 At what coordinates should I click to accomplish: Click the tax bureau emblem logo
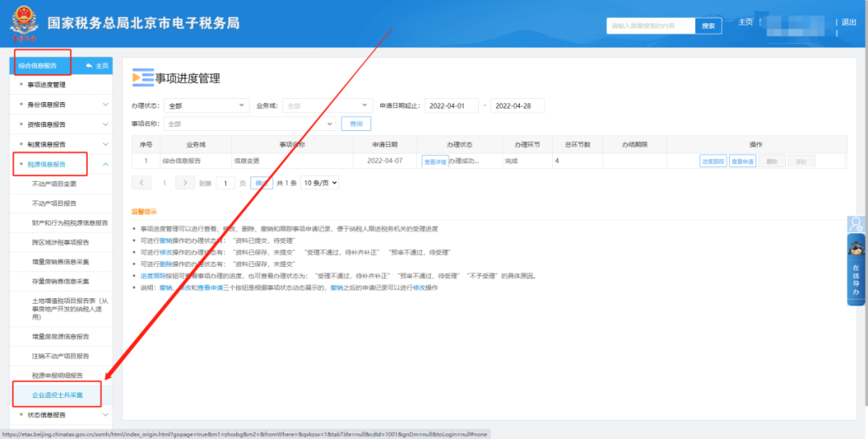(x=23, y=24)
